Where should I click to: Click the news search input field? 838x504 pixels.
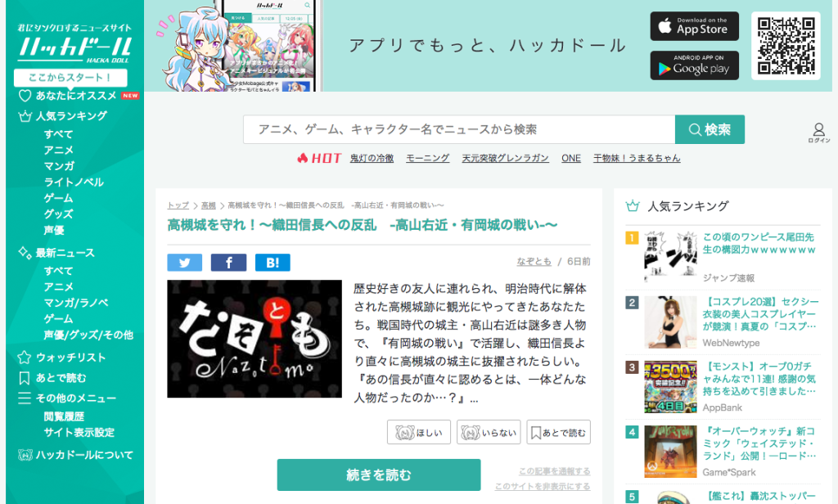point(458,129)
